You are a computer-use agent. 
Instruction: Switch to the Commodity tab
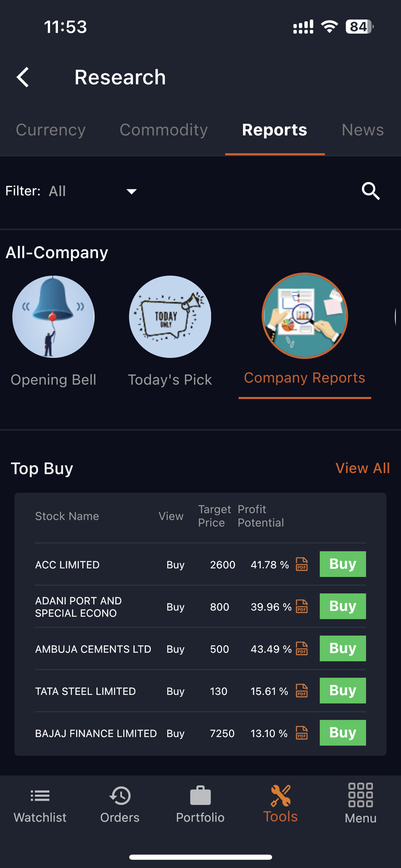(163, 130)
